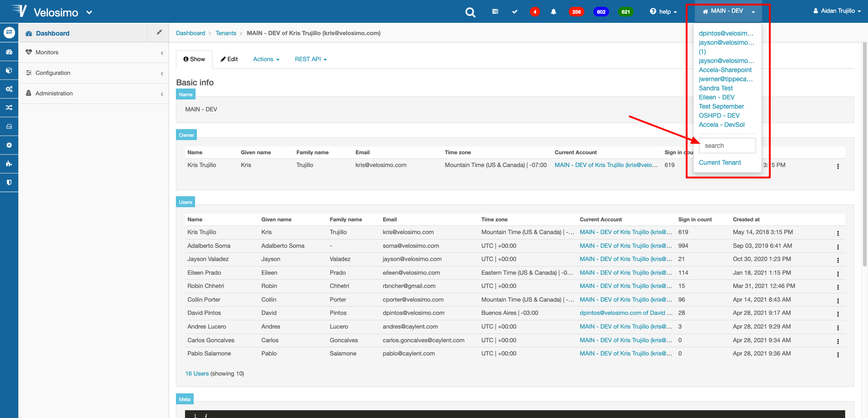Choose jwerner@tippeca… tenant entry
868x418 pixels.
[x=725, y=79]
